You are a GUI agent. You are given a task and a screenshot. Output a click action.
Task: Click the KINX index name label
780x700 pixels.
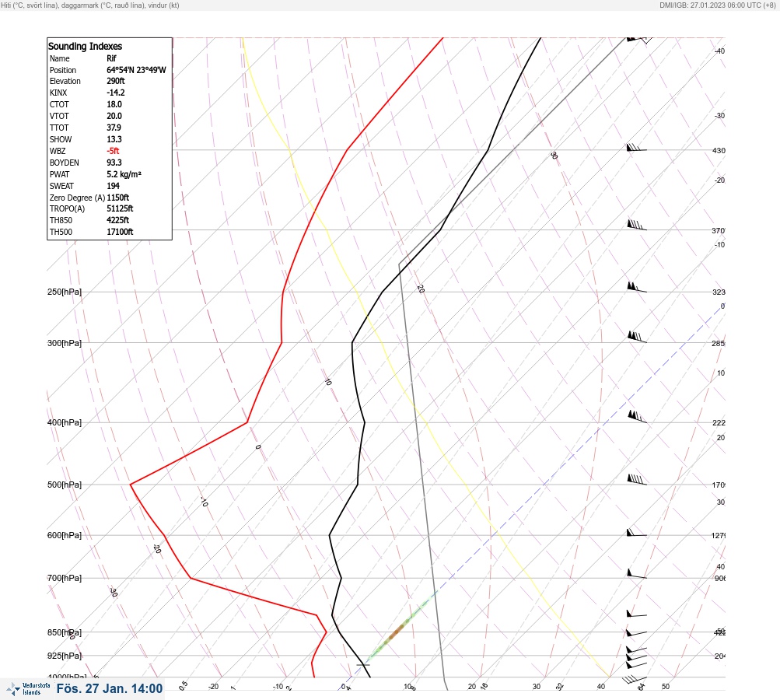tap(58, 93)
